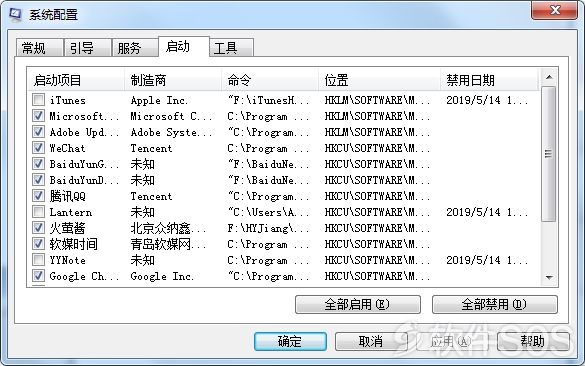Select the iTunes row name
Image resolution: width=585 pixels, height=366 pixels.
[68, 100]
